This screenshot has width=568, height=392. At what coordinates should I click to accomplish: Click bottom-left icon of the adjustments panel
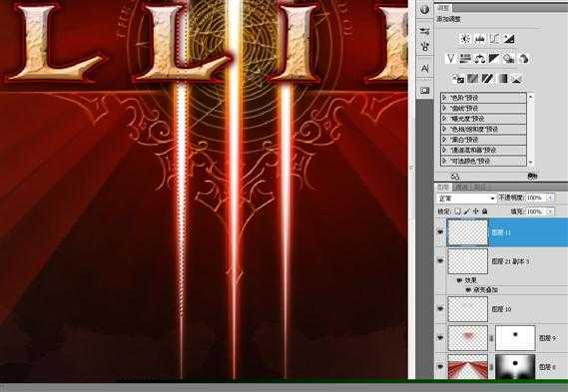(455, 177)
